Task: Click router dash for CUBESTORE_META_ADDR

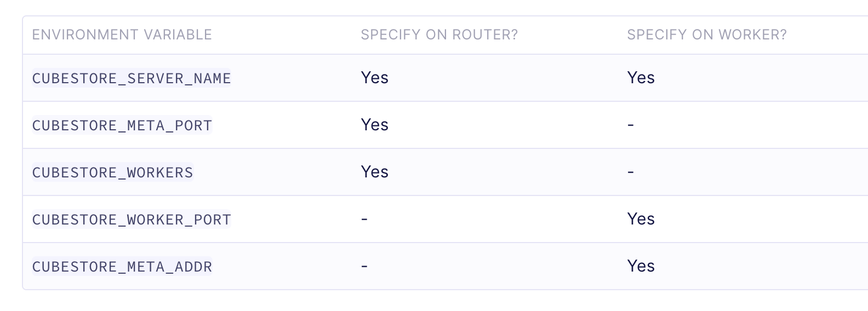Action: 364,267
